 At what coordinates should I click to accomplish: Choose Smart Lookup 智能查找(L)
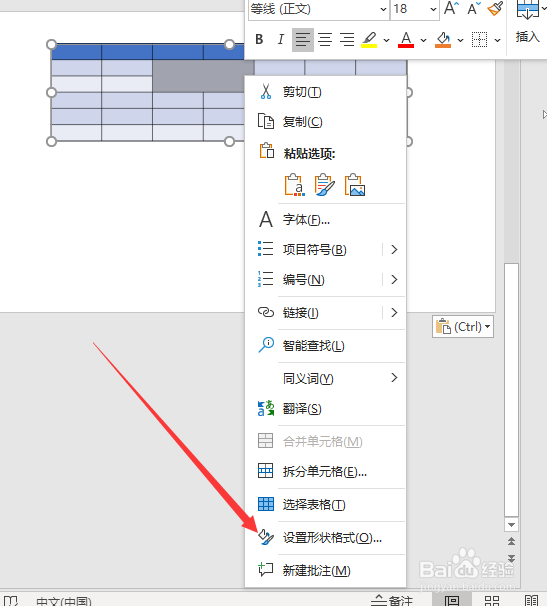coord(325,346)
